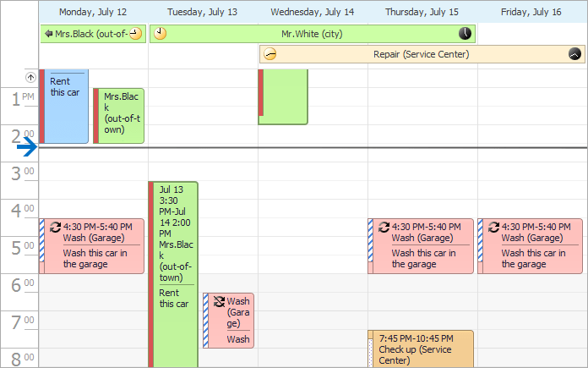Click the clock icon on Mrs.Black all-day event

click(x=135, y=34)
